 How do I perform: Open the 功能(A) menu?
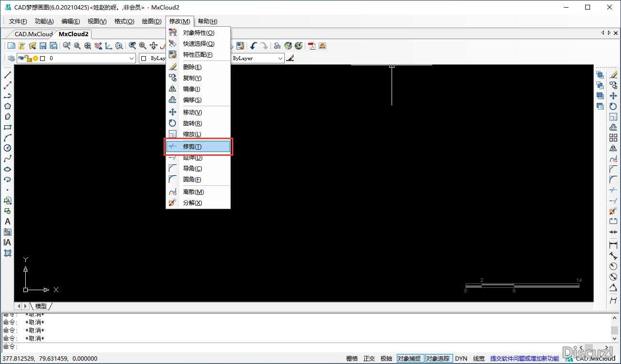(x=44, y=21)
